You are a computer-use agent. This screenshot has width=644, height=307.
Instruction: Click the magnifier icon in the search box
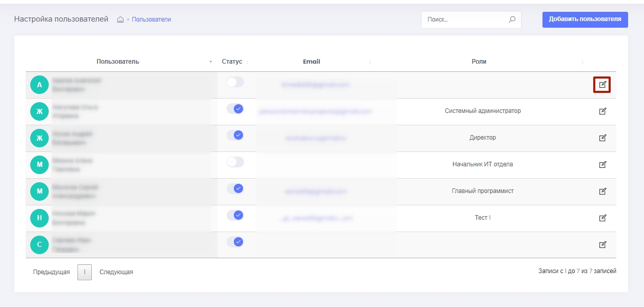511,20
